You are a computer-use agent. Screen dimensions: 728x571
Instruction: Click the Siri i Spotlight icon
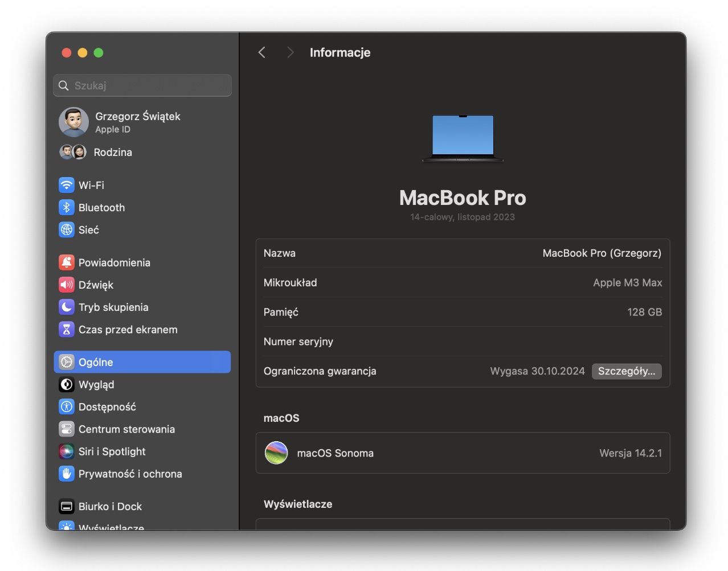pos(67,451)
